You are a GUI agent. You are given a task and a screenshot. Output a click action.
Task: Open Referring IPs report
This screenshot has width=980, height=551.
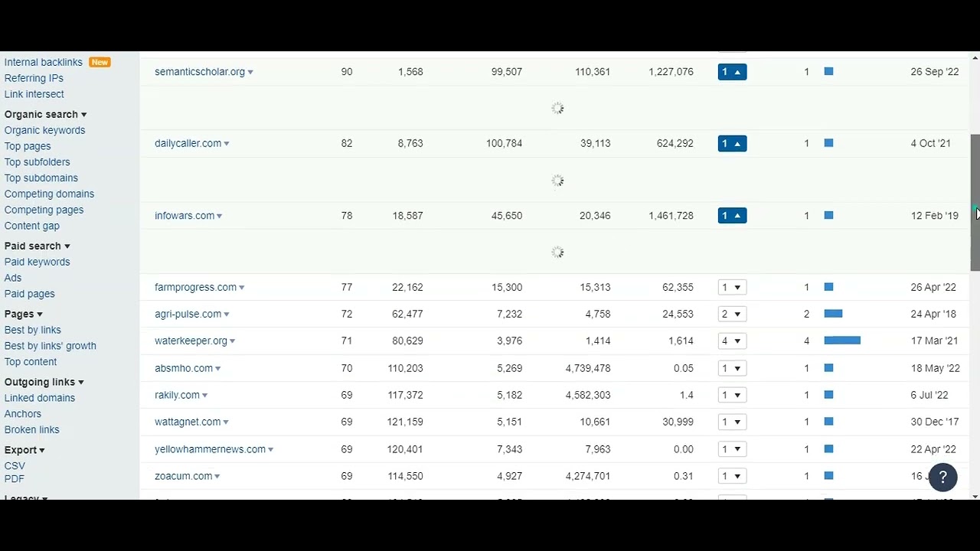click(34, 78)
